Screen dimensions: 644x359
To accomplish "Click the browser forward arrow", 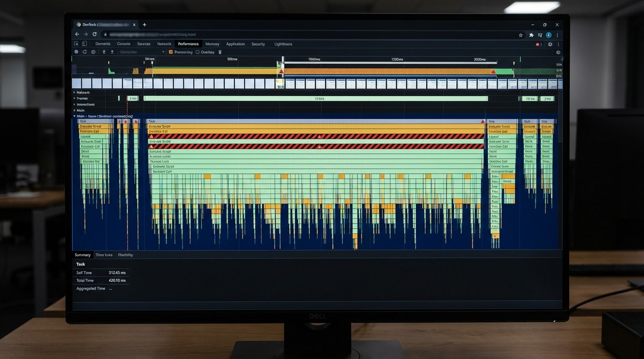I will coord(86,35).
